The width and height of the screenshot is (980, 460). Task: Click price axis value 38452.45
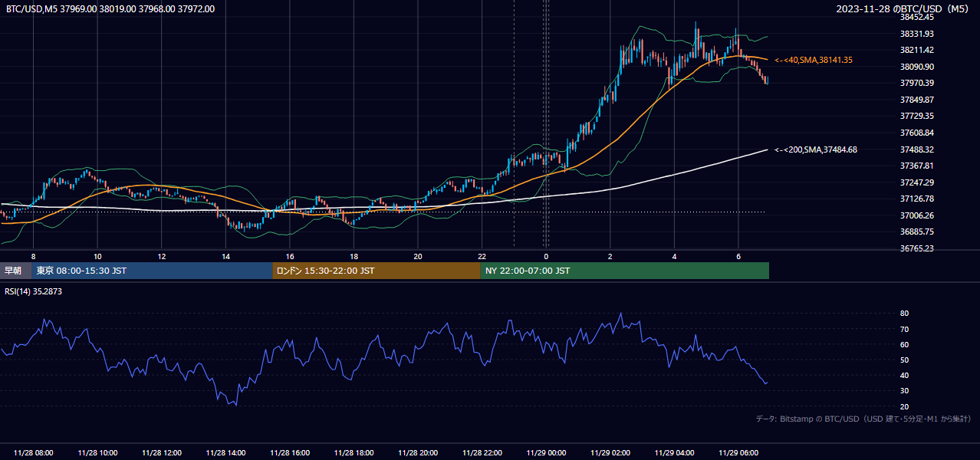pyautogui.click(x=916, y=17)
